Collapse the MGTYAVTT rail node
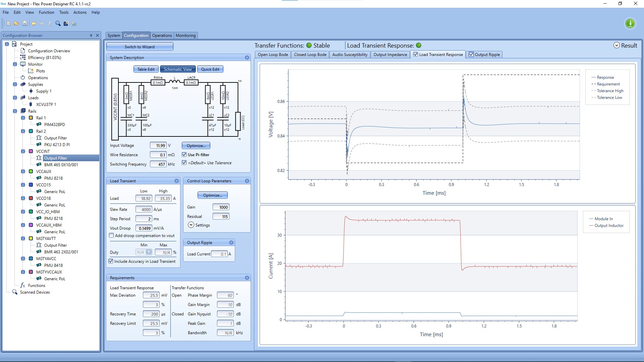644x362 pixels. 23,238
